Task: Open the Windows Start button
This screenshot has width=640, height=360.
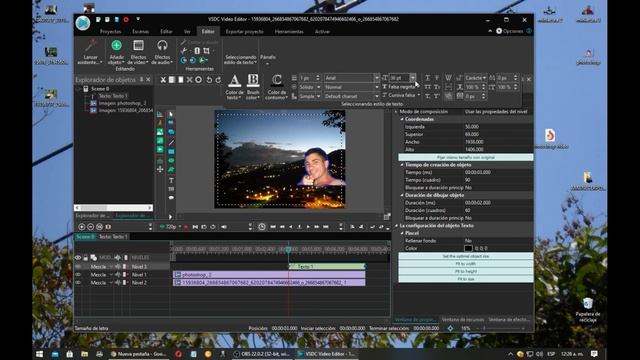Action: 40,354
